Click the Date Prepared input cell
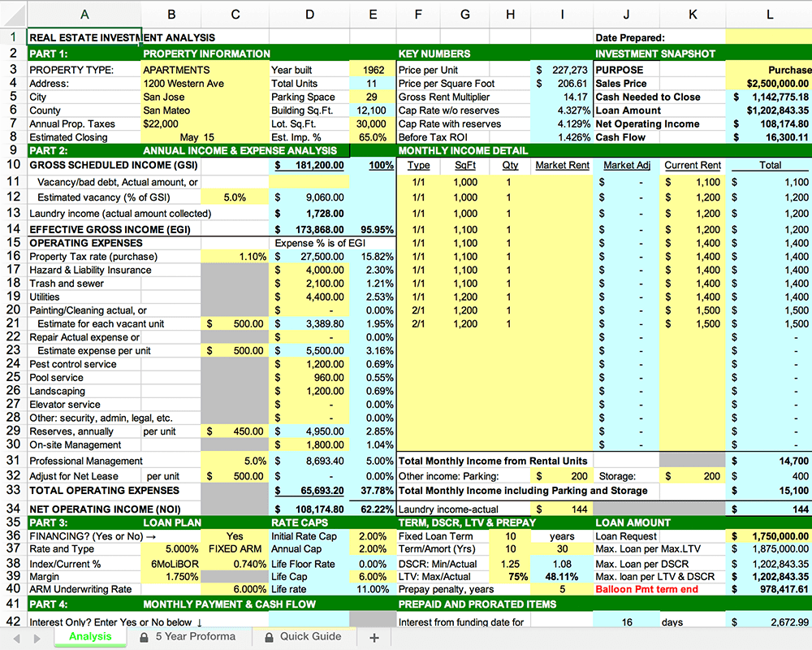 tap(769, 37)
